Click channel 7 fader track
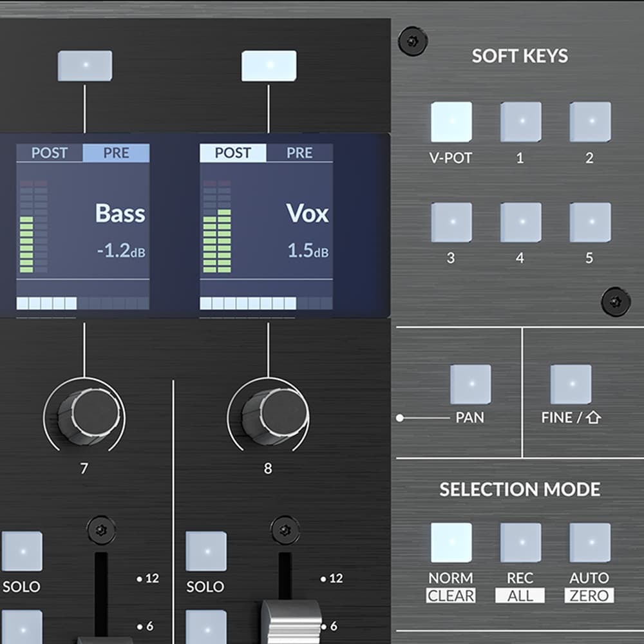 101,594
